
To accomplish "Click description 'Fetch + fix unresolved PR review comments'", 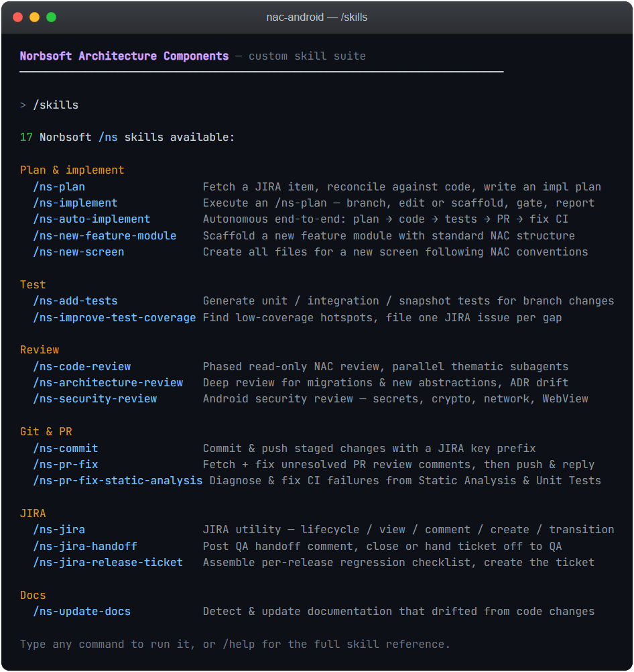I will click(x=338, y=464).
